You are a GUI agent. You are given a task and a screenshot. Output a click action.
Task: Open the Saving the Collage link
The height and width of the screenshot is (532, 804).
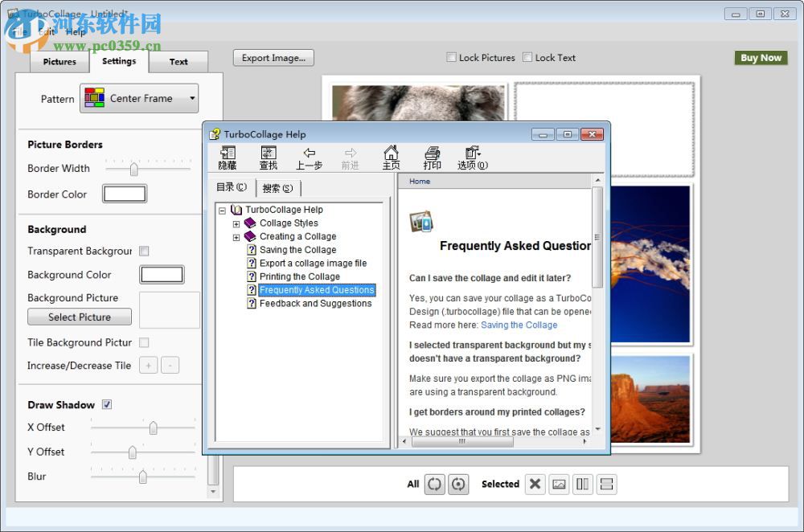click(519, 325)
